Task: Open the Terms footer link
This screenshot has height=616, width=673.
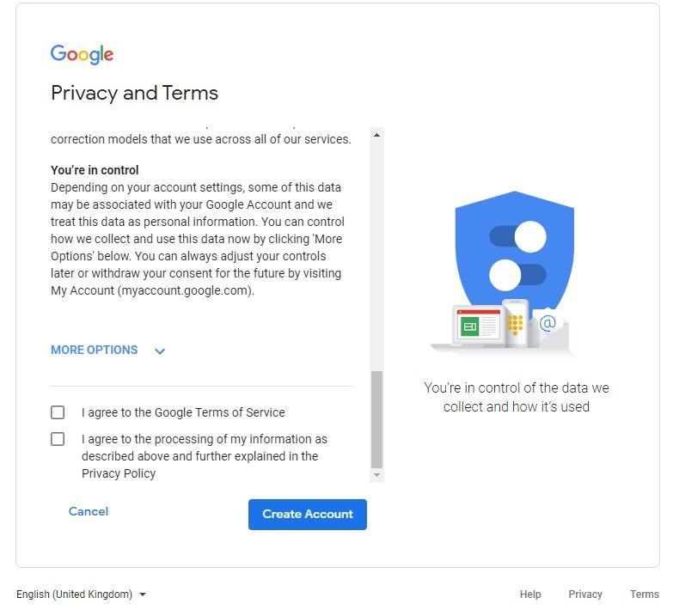Action: (x=644, y=595)
